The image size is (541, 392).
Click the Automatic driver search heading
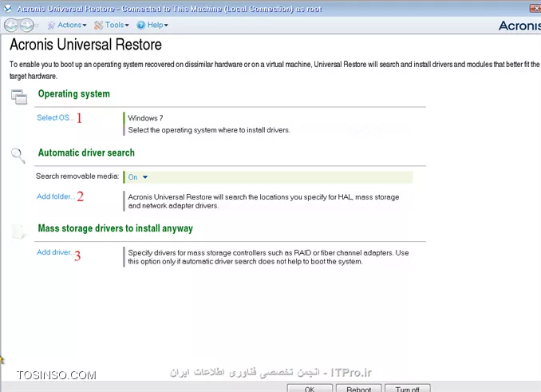click(x=86, y=152)
